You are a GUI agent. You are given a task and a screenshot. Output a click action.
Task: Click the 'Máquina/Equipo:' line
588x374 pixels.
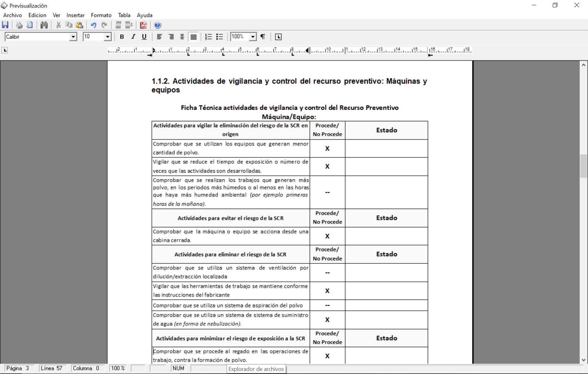[x=289, y=117]
